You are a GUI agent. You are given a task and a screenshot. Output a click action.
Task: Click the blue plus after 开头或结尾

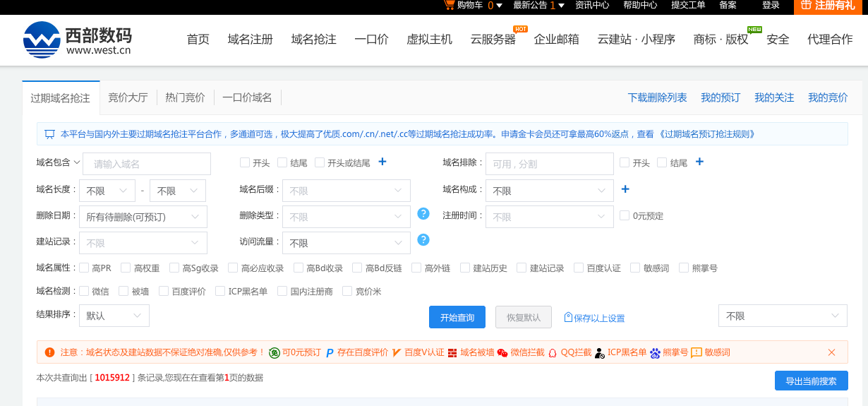tap(382, 162)
